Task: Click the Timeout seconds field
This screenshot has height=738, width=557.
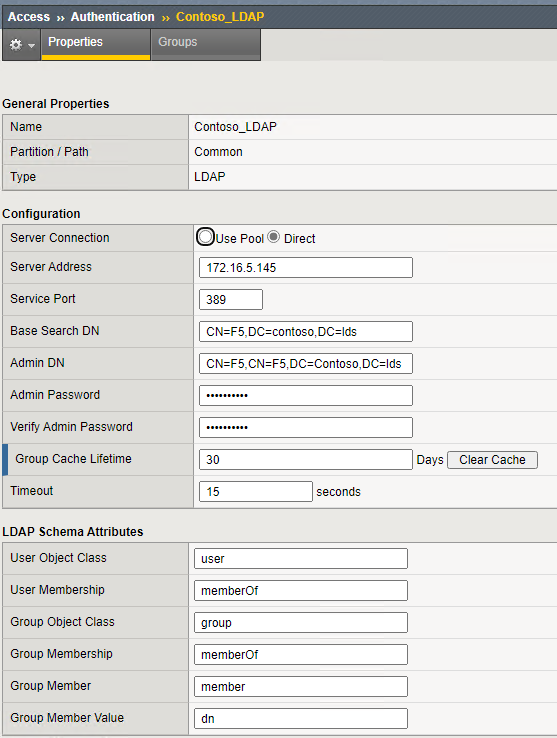Action: tap(256, 491)
